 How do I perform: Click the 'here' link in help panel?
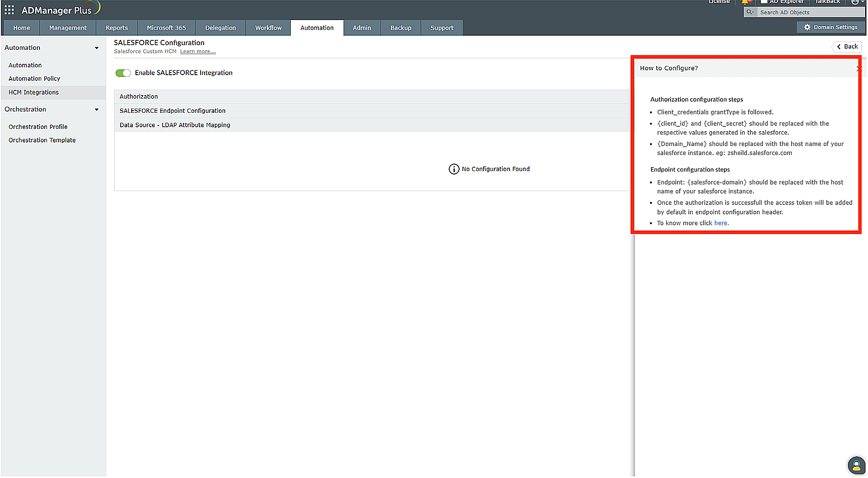click(721, 223)
